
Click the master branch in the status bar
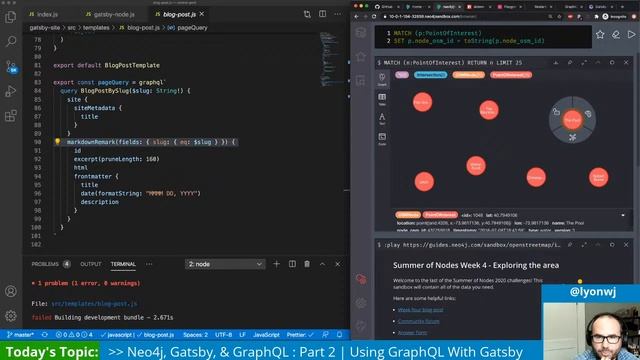[20, 335]
